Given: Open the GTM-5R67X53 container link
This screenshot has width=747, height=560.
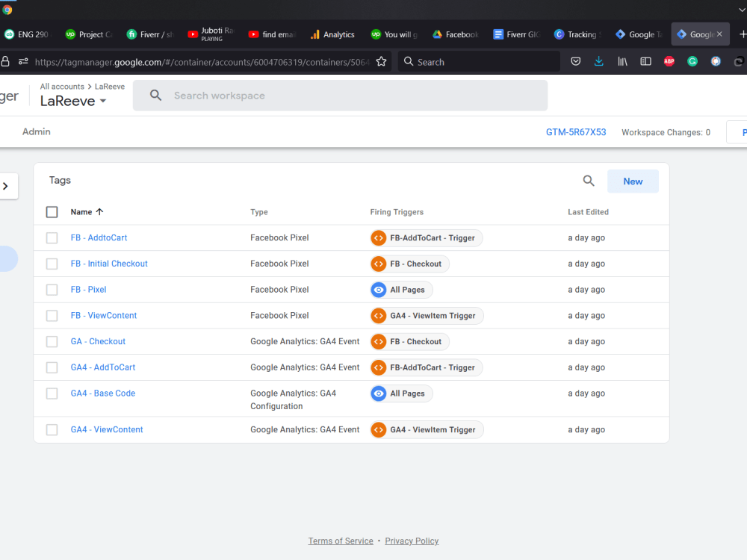Looking at the screenshot, I should click(x=577, y=131).
